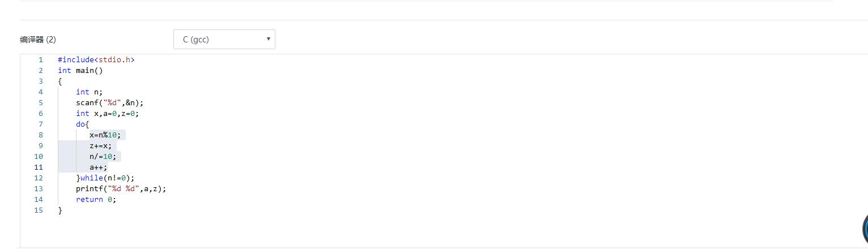The width and height of the screenshot is (868, 250).
Task: Place cursor on the do{ line
Action: pos(83,124)
